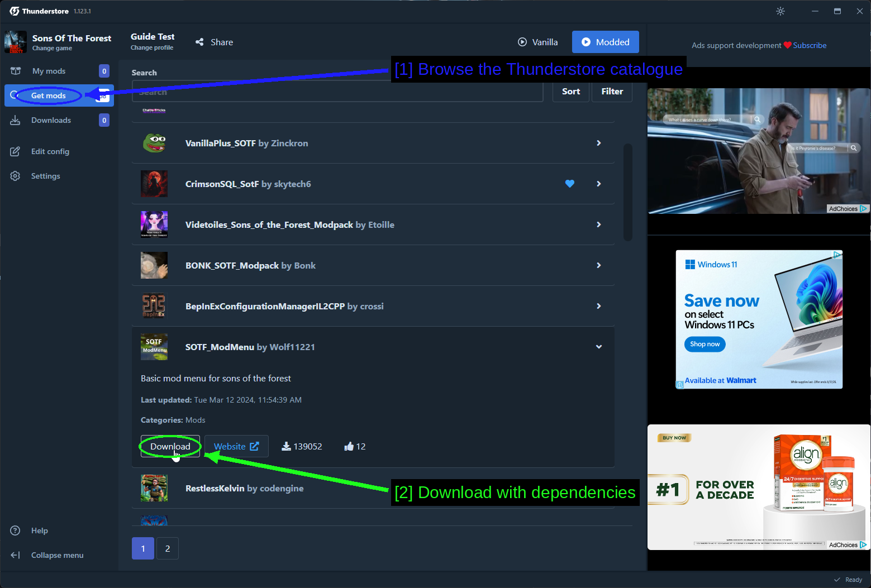Click the Downloads tray icon in sidebar
The image size is (871, 588).
coord(15,120)
